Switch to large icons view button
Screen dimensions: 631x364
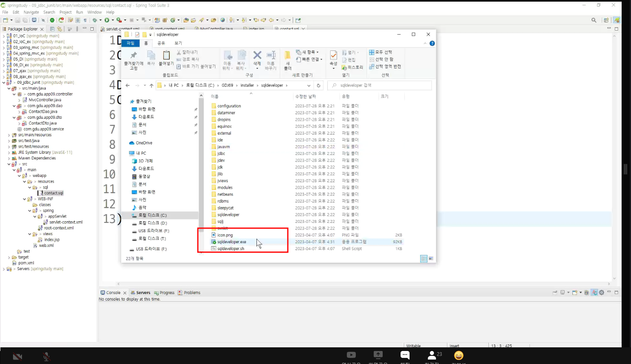pos(431,259)
